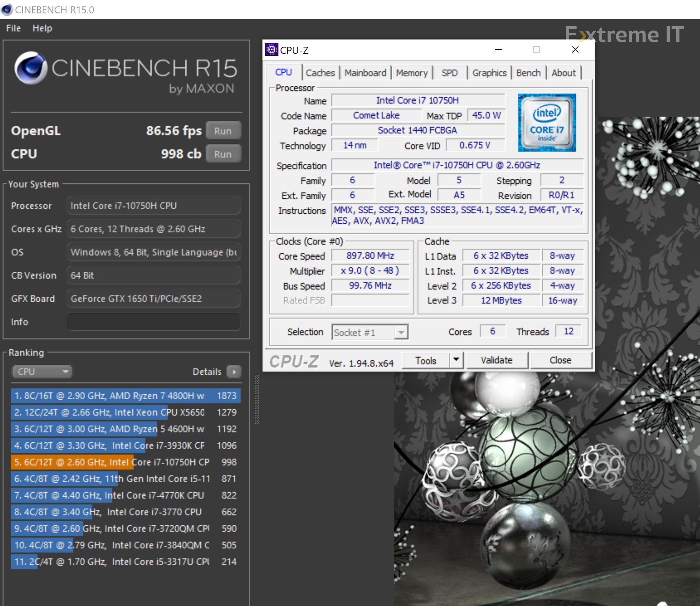
Task: Switch to the Bench tab
Action: point(528,73)
